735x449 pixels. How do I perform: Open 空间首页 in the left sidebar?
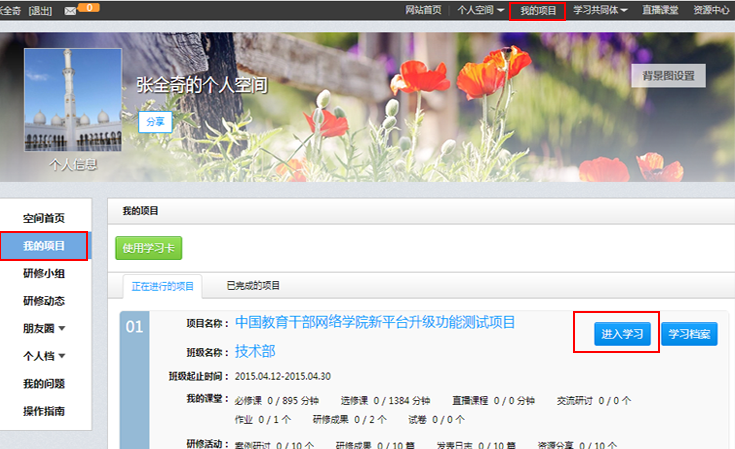click(44, 218)
